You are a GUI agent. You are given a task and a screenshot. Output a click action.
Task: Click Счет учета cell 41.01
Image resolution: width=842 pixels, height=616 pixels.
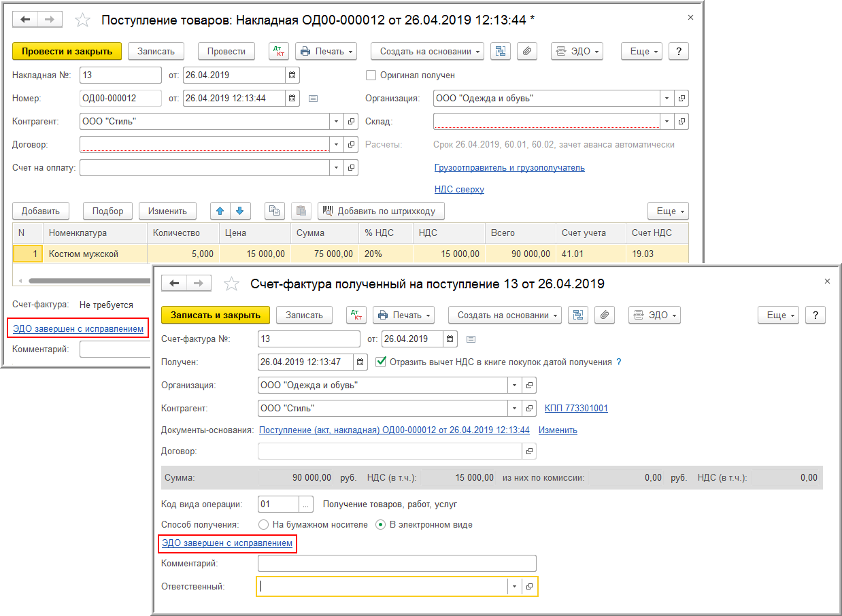point(590,254)
